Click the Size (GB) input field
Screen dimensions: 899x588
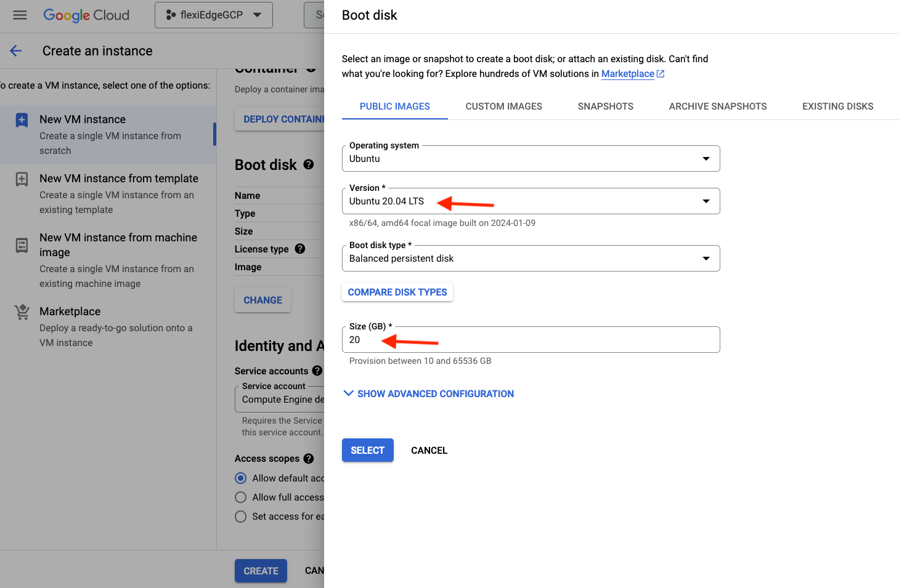coord(530,340)
